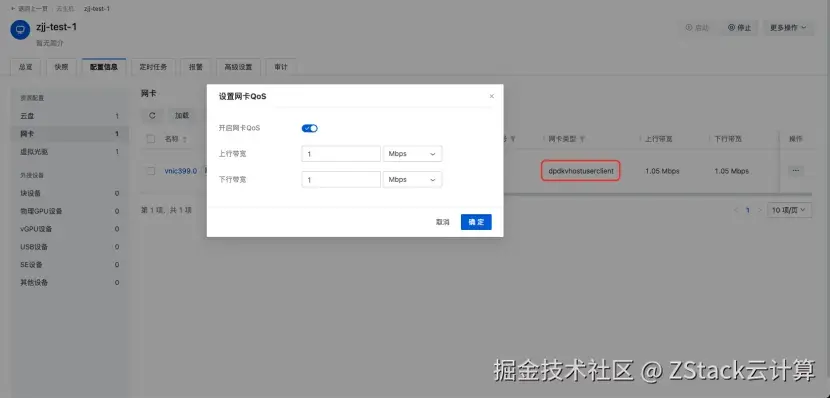The width and height of the screenshot is (830, 398).
Task: Focus the 上行带宽 value input field
Action: point(341,153)
